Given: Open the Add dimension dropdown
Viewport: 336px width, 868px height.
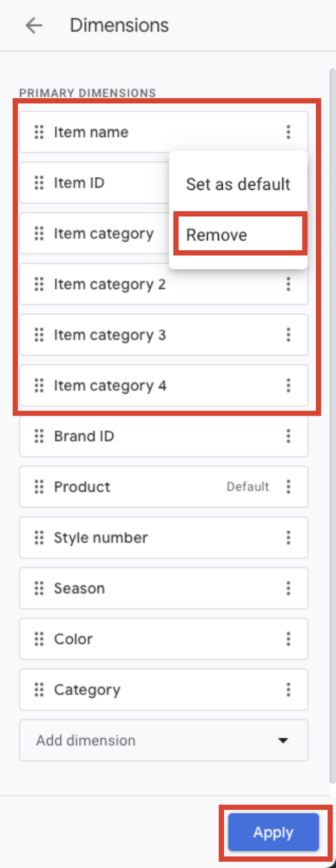Looking at the screenshot, I should [x=164, y=740].
